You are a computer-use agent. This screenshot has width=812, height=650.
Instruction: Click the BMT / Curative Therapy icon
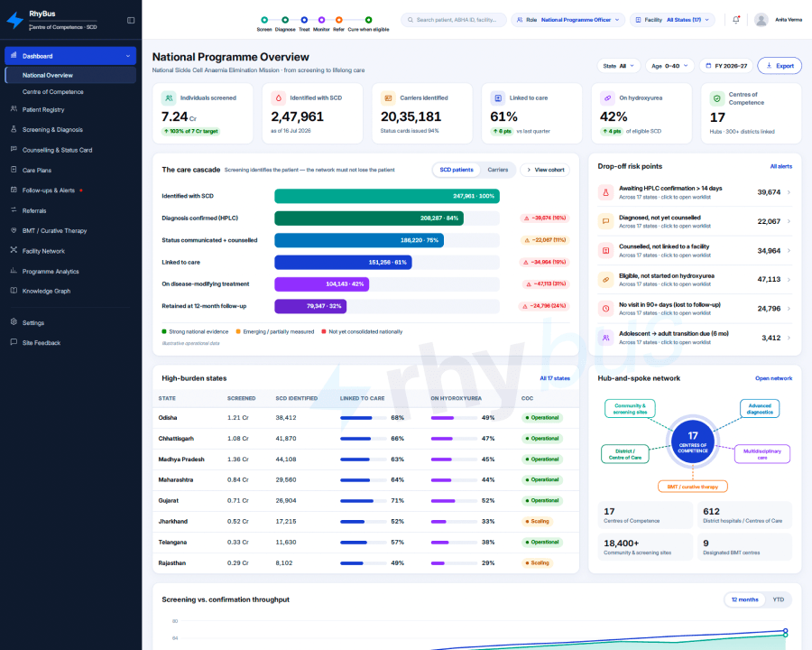click(14, 231)
